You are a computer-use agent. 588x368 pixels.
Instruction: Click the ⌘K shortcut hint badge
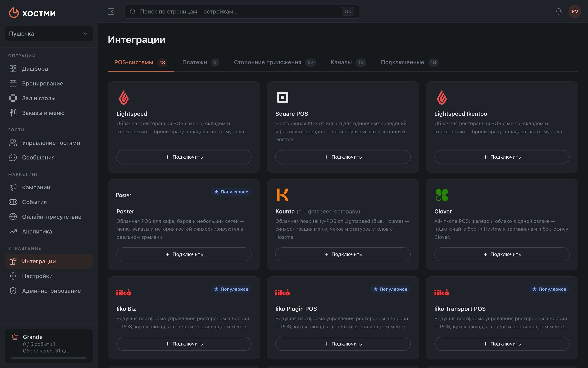[348, 11]
